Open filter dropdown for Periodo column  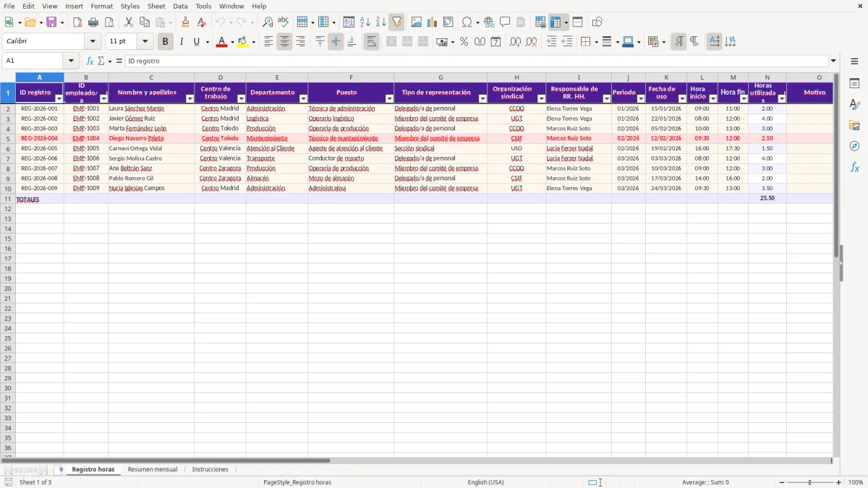click(x=641, y=98)
